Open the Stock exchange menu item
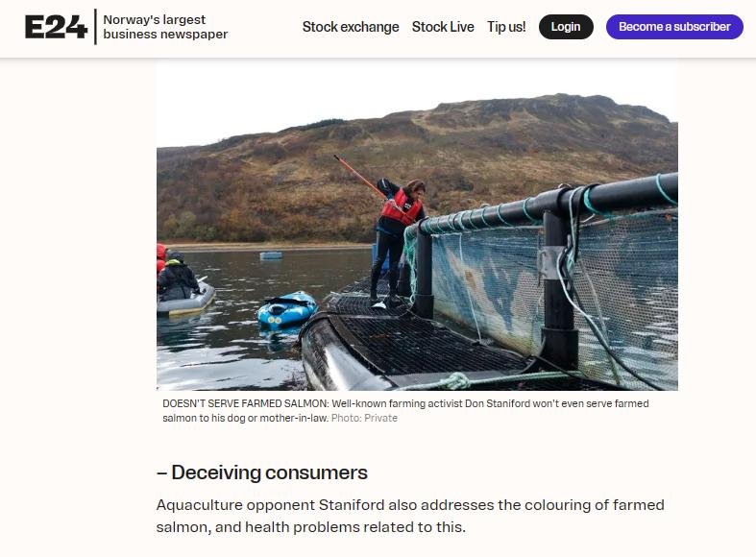This screenshot has width=756, height=557. 351,27
